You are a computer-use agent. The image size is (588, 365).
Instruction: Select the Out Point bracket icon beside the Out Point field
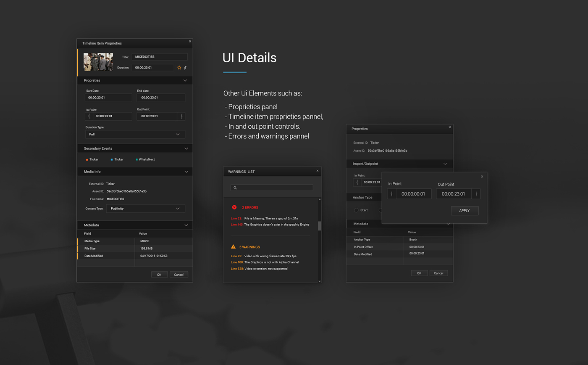tap(181, 116)
